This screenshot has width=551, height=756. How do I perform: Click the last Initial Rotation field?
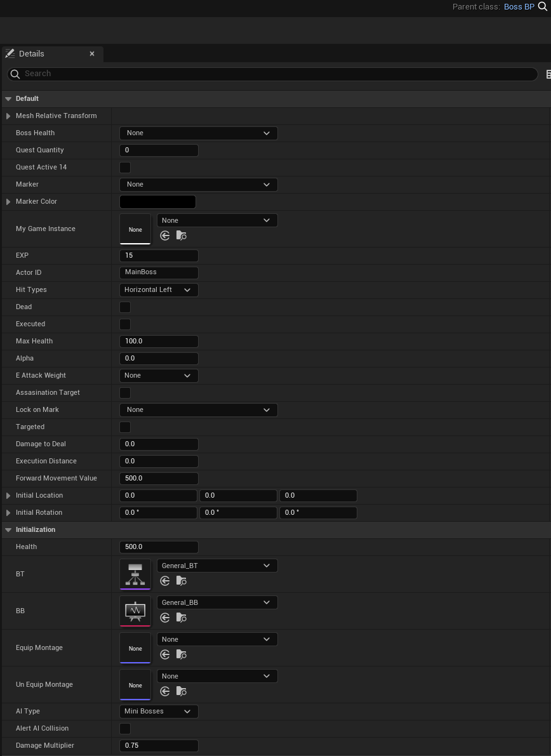(x=318, y=512)
